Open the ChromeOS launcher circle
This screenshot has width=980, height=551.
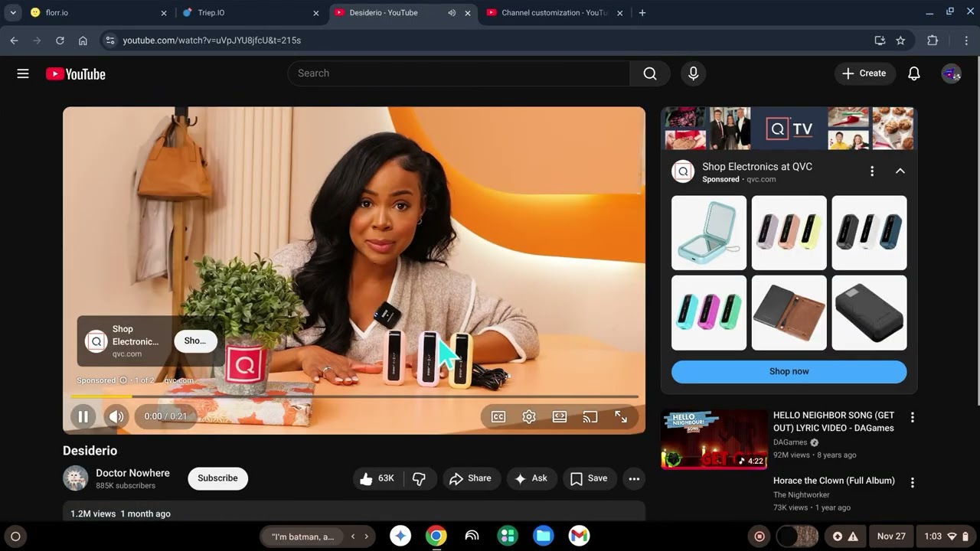[x=15, y=536]
